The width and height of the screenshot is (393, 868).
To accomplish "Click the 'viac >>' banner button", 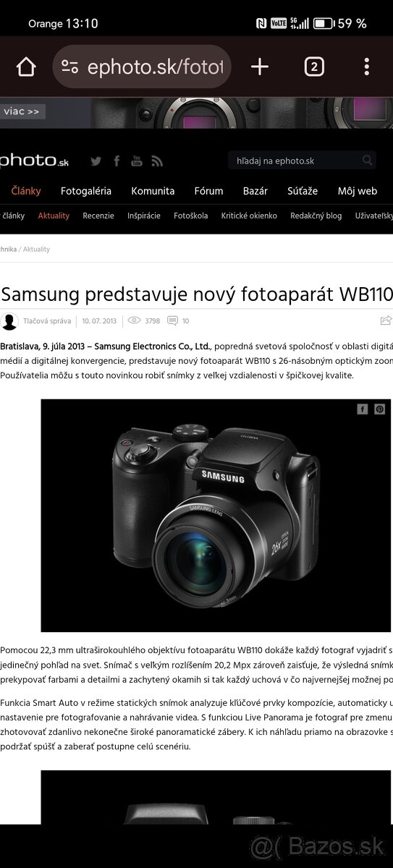I will (x=22, y=111).
